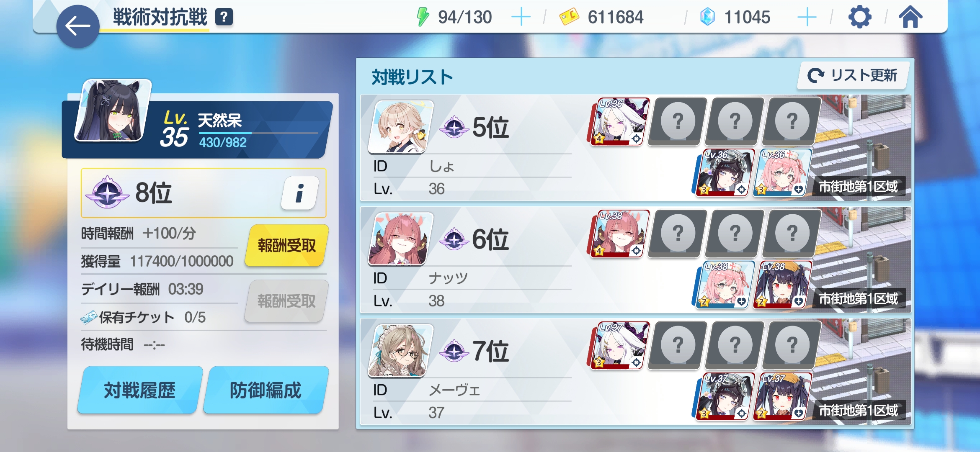Refresh the opponent list with リスト更新
Viewport: 980px width, 452px height.
854,75
